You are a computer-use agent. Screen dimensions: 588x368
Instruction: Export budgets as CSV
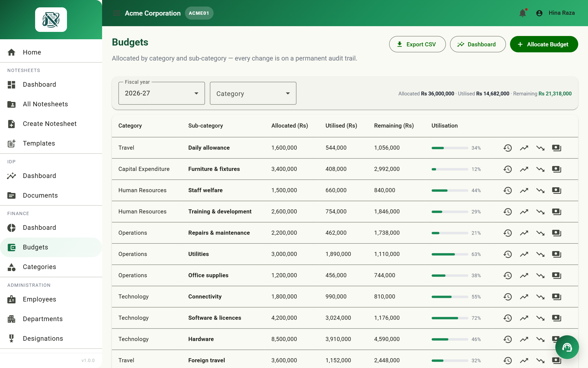[417, 44]
